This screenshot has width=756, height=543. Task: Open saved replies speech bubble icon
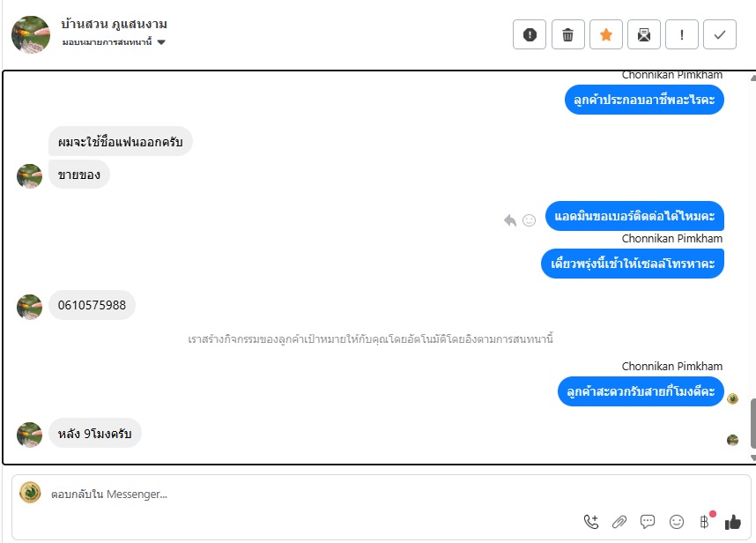pyautogui.click(x=648, y=522)
